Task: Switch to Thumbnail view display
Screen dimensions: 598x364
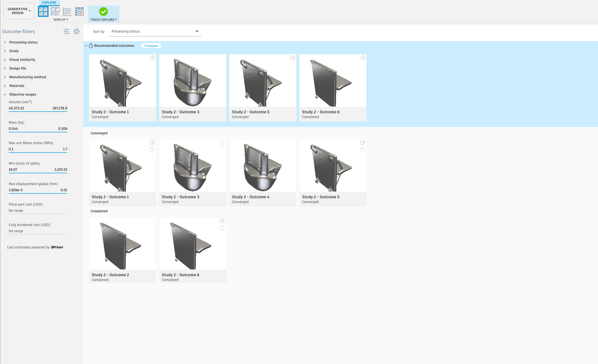Action: (x=43, y=11)
